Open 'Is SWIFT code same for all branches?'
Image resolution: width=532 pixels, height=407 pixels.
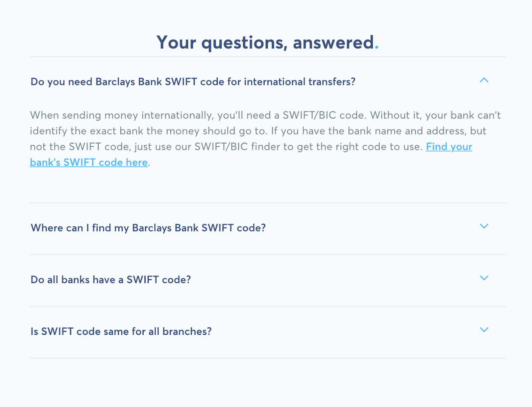click(x=121, y=332)
